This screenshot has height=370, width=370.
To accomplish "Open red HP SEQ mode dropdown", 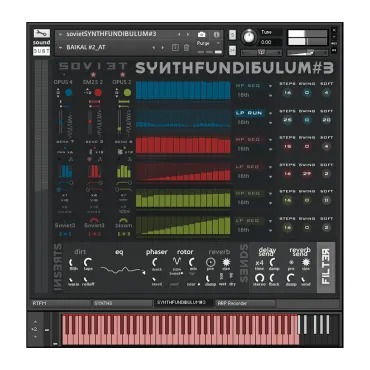I will (x=270, y=140).
